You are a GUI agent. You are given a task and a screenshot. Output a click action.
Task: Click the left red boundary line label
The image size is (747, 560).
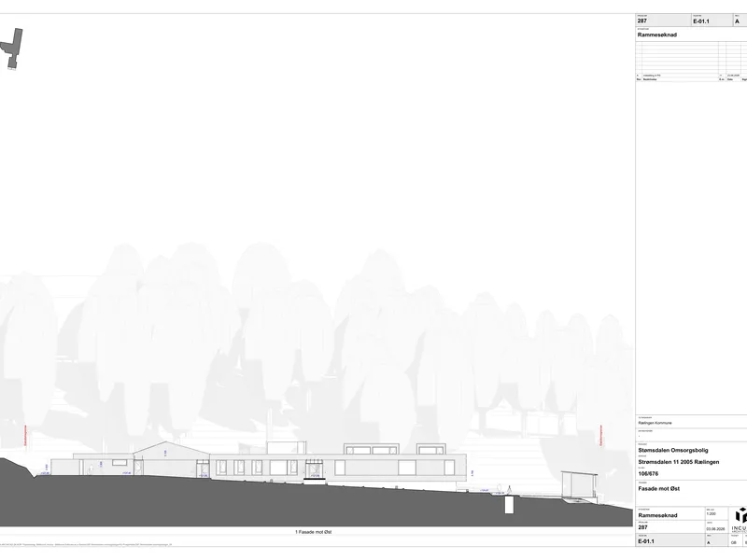tap(25, 435)
